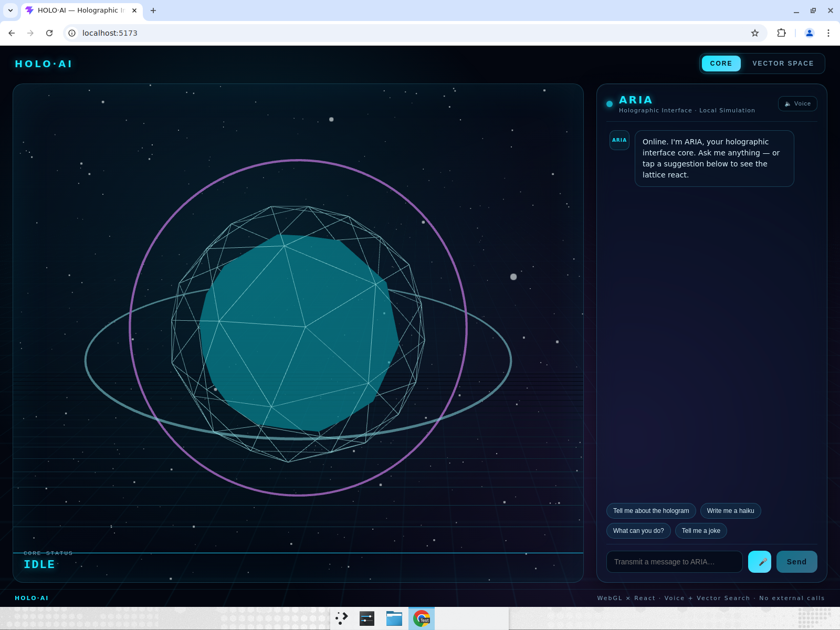The height and width of the screenshot is (630, 840).
Task: Open the browser extensions puzzle icon
Action: (781, 33)
